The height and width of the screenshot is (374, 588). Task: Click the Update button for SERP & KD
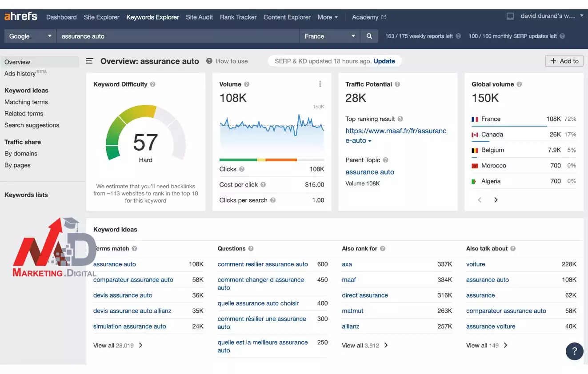click(x=385, y=61)
